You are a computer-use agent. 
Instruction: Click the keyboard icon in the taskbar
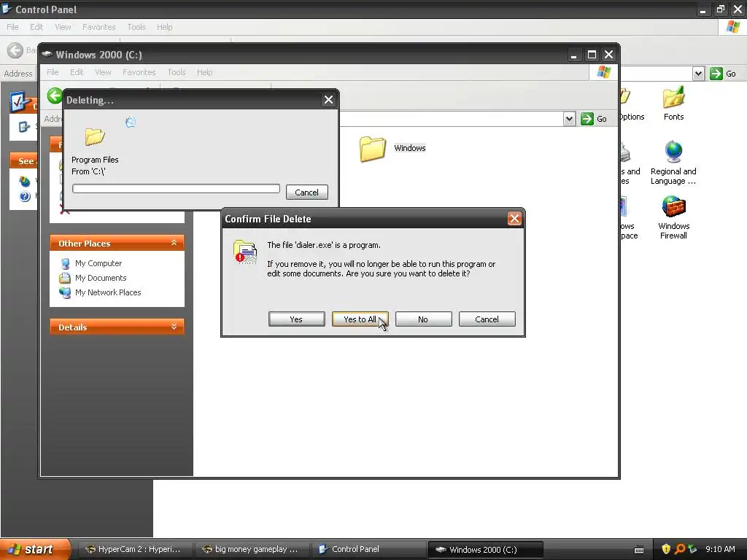(639, 550)
